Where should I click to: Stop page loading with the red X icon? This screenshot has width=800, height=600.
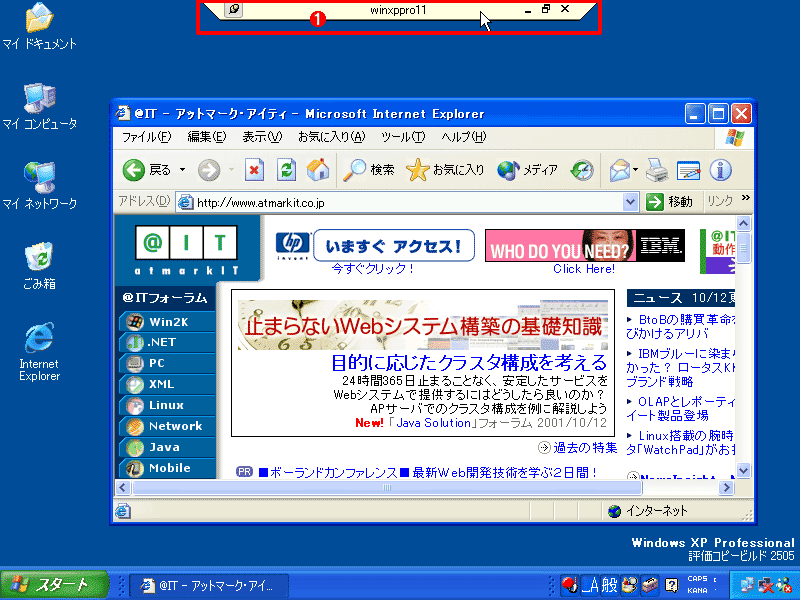coord(254,170)
